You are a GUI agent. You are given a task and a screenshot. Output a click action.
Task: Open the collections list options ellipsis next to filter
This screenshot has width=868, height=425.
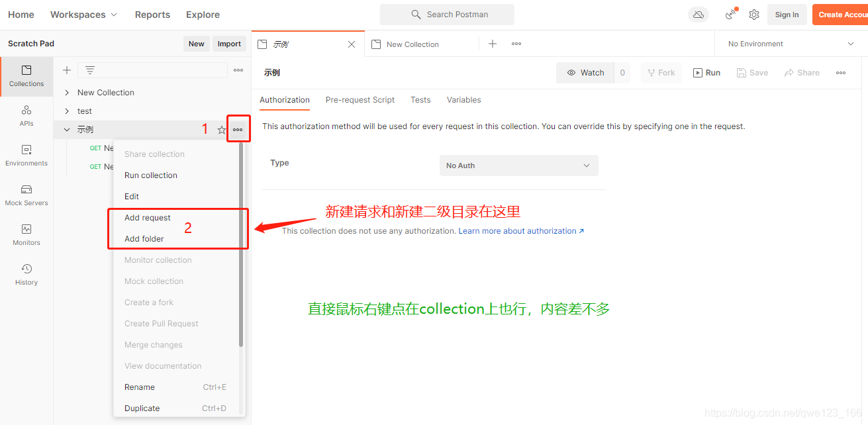pos(238,70)
